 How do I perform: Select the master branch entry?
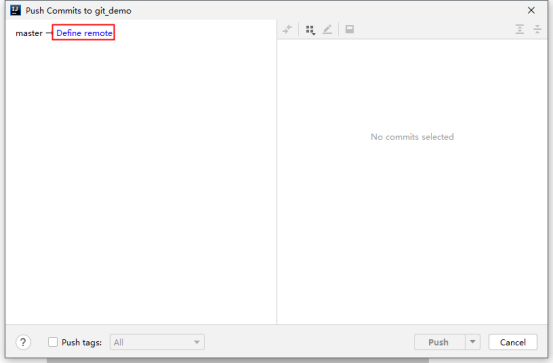(29, 33)
